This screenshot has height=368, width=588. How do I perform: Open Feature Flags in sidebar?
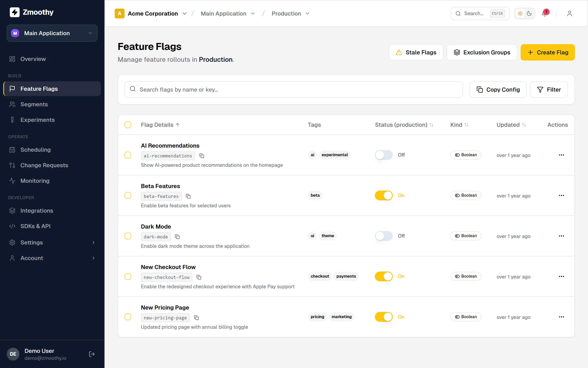52,89
